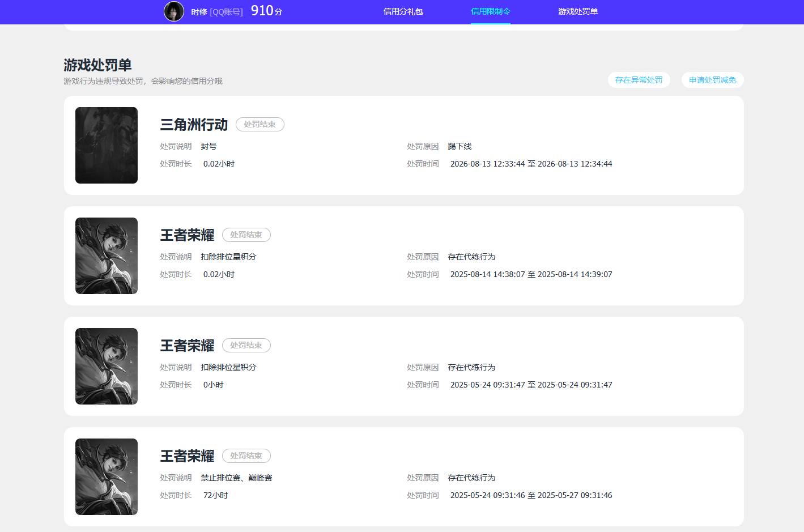Screen dimensions: 804x532
Task: Open the 信用分礼包 tab
Action: 403,11
